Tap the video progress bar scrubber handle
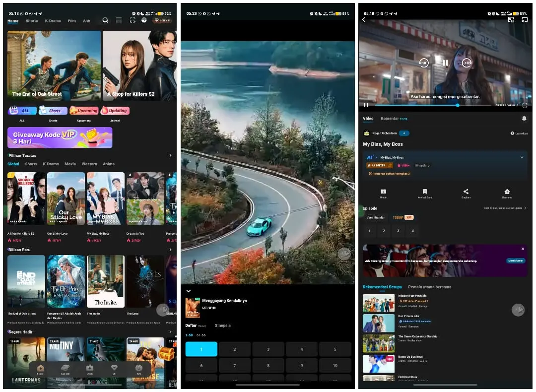The height and width of the screenshot is (392, 536). point(458,105)
